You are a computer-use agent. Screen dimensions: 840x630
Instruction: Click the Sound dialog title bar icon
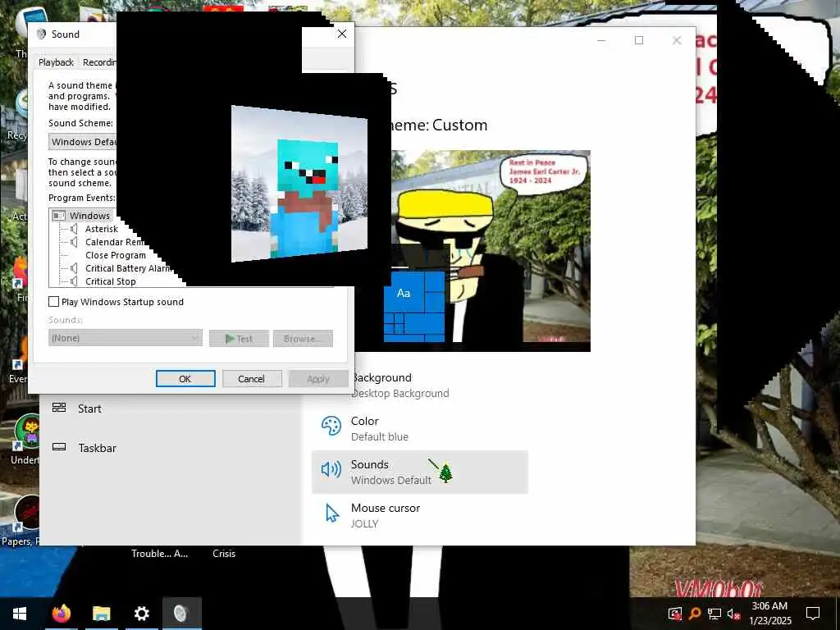pyautogui.click(x=41, y=34)
